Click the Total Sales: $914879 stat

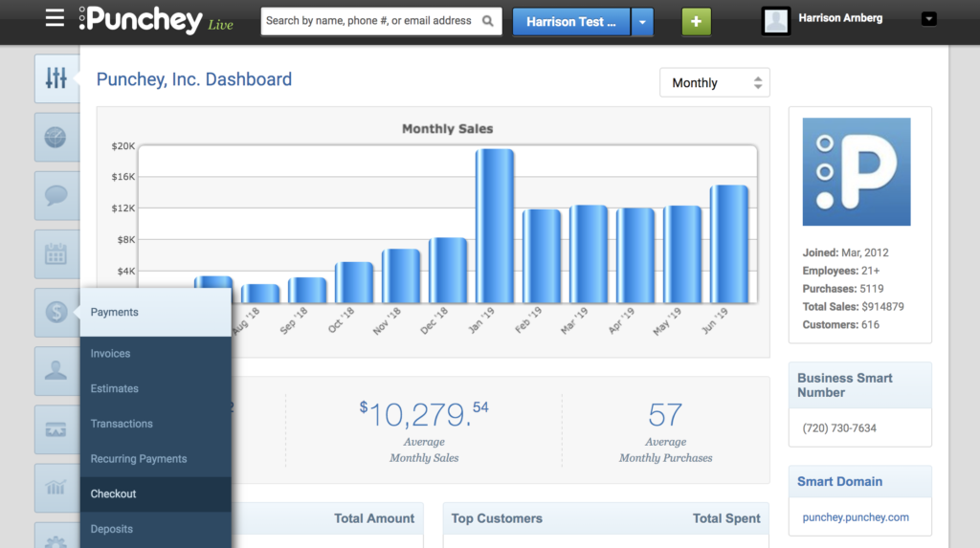coord(853,307)
